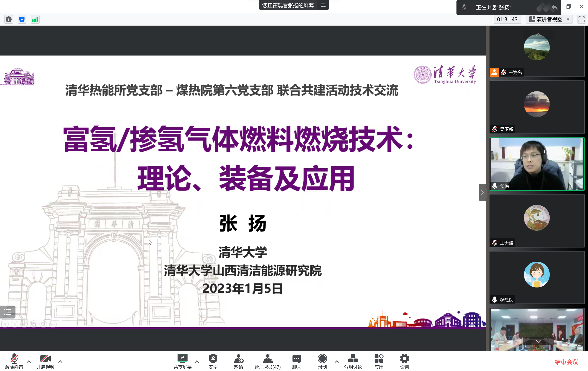Image resolution: width=588 pixels, height=371 pixels.
Task: Click the date 2023年1月5日 on the slide
Action: [242, 288]
